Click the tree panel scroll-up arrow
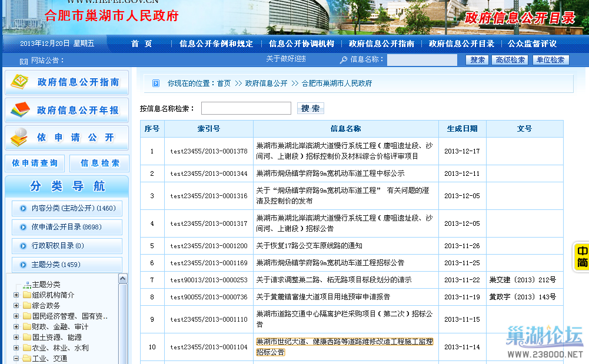 123,278
